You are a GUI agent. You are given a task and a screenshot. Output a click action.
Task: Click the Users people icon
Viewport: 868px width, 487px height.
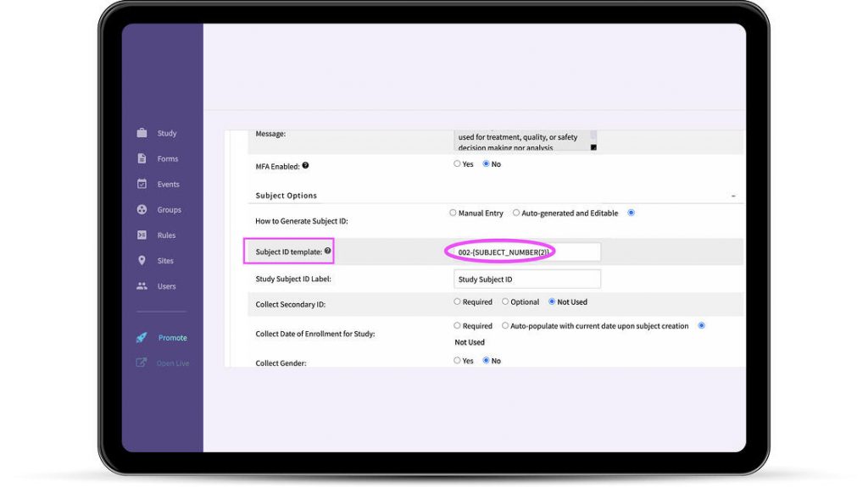click(x=142, y=285)
